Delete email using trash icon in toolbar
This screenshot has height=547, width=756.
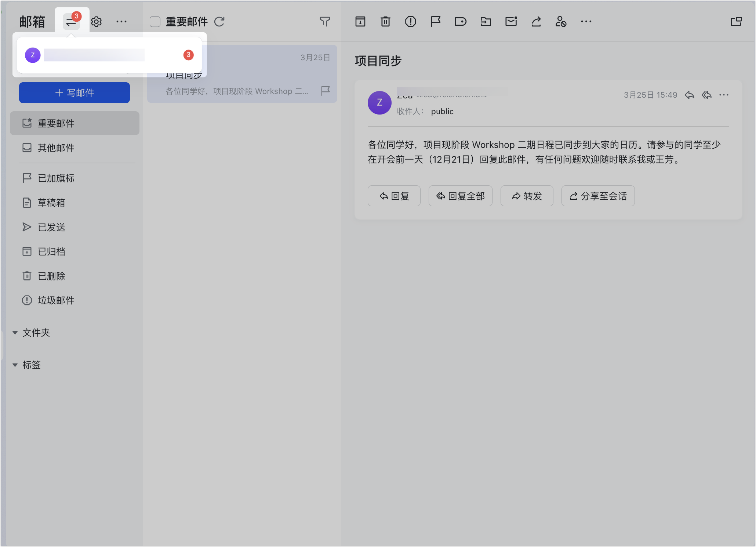pos(385,22)
